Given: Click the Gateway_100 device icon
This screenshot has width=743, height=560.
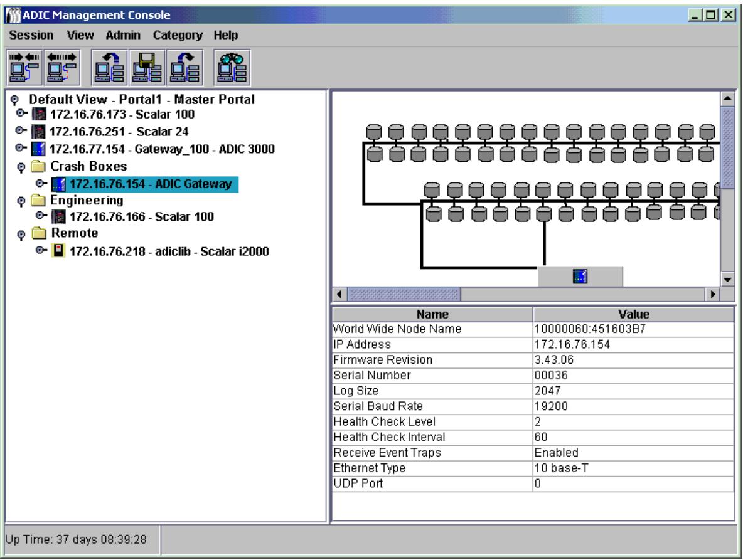Looking at the screenshot, I should (38, 149).
